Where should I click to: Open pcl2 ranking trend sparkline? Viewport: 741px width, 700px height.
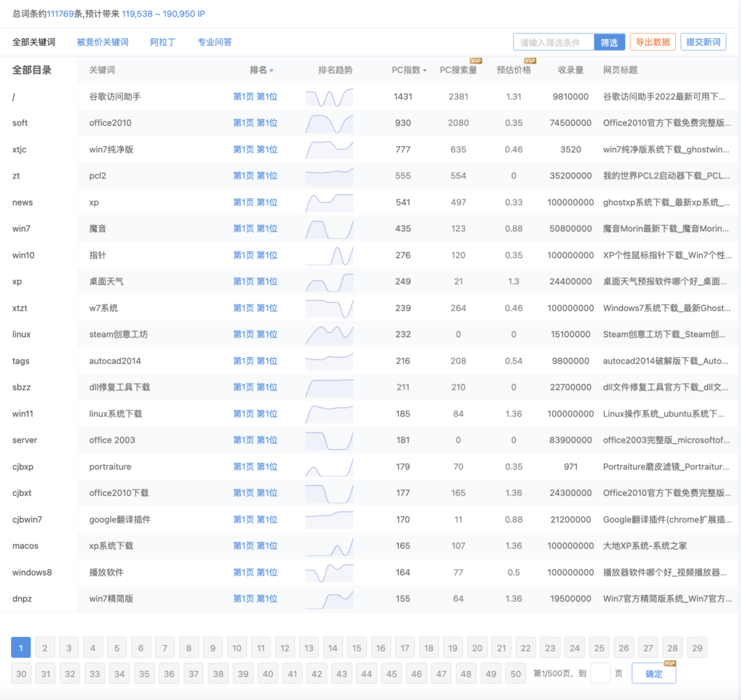329,176
